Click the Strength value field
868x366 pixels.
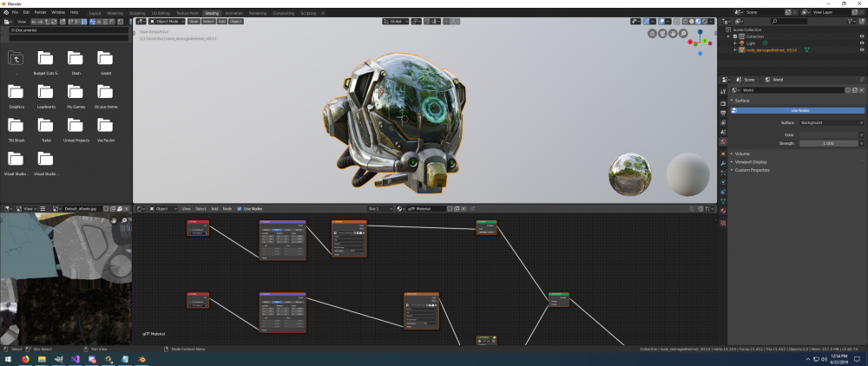829,143
